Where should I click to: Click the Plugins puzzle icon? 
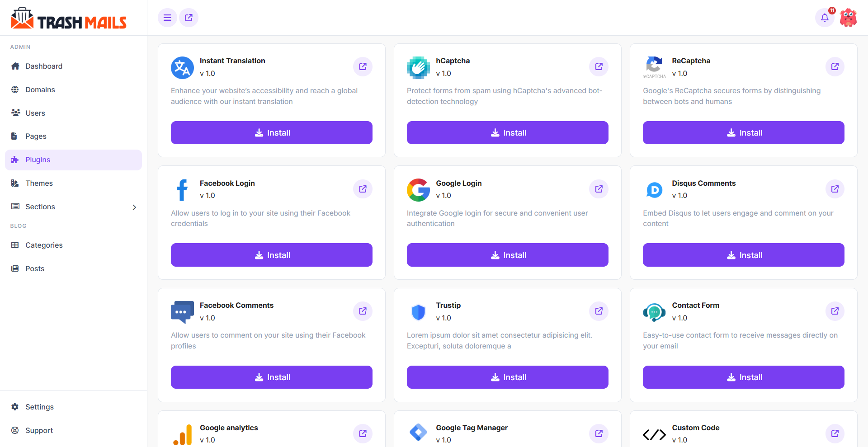click(15, 160)
